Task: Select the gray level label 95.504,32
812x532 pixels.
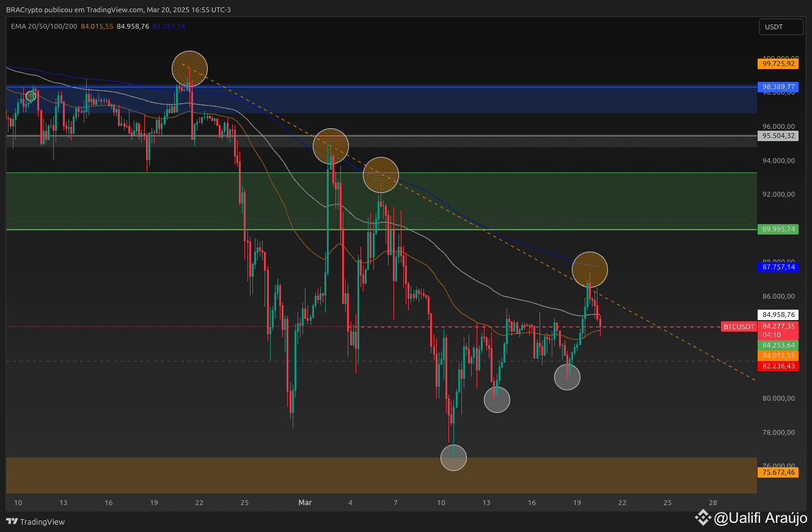Action: [x=778, y=136]
